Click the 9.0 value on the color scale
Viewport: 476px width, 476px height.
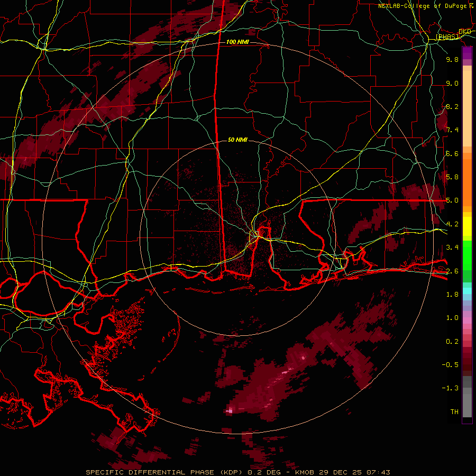452,83
